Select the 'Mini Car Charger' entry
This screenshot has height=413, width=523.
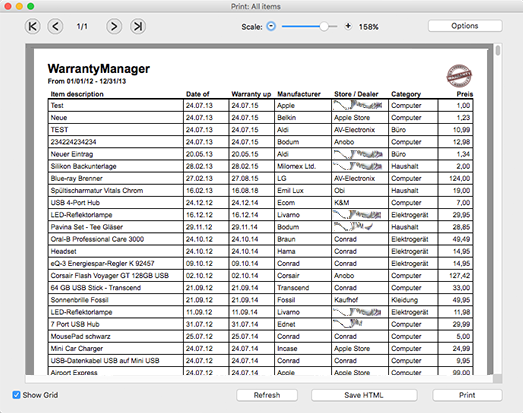(116, 349)
